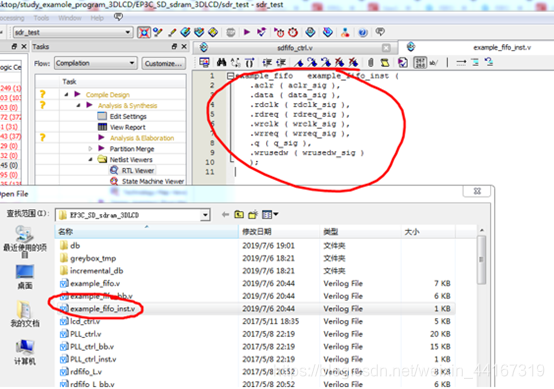
Task: Open the Tools menu
Action: click(x=41, y=18)
